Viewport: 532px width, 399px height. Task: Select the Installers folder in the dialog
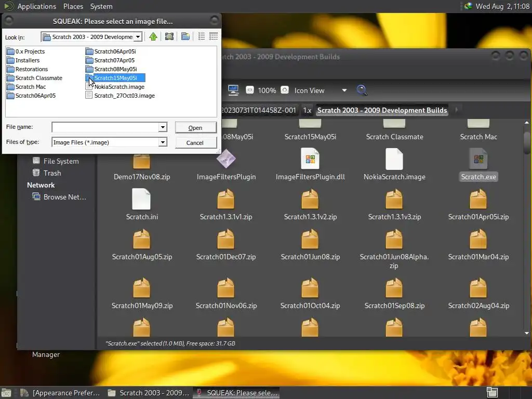pyautogui.click(x=23, y=60)
